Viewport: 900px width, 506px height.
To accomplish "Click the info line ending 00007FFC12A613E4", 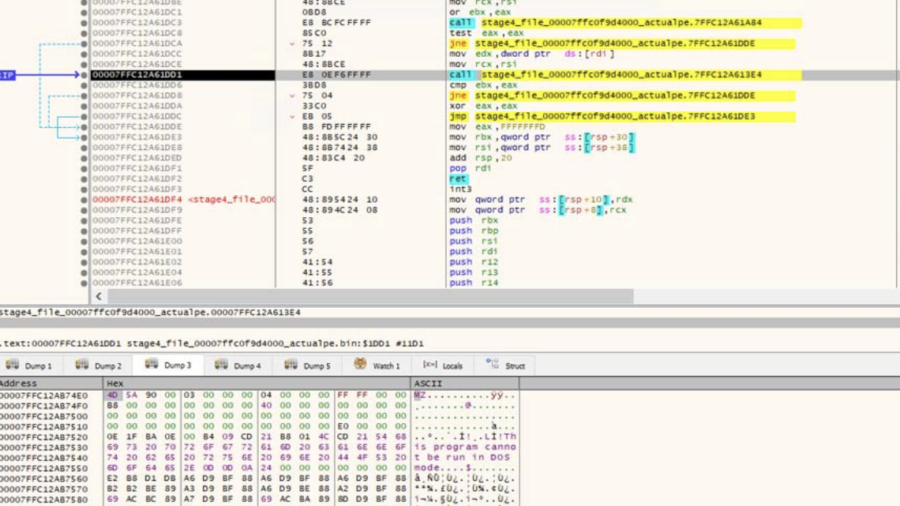I will [150, 313].
